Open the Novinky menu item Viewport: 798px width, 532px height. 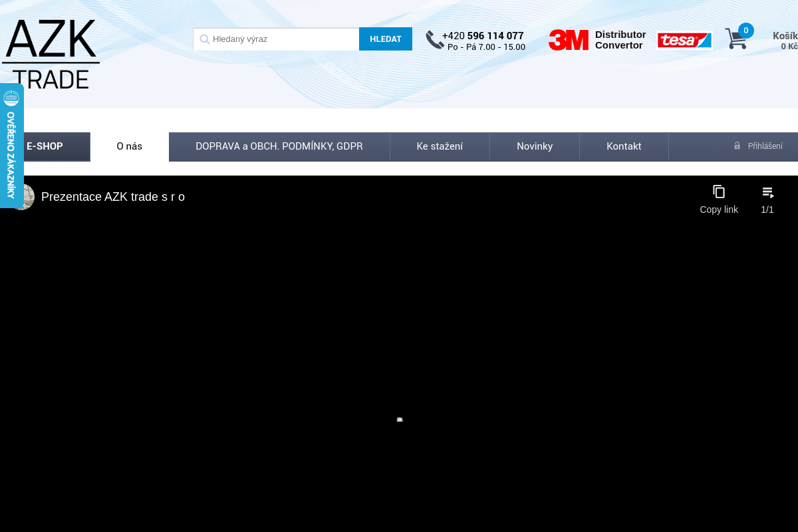pos(535,146)
